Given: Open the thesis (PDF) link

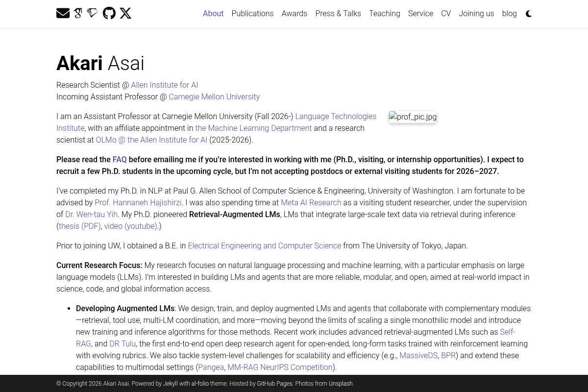Looking at the screenshot, I should [x=80, y=226].
